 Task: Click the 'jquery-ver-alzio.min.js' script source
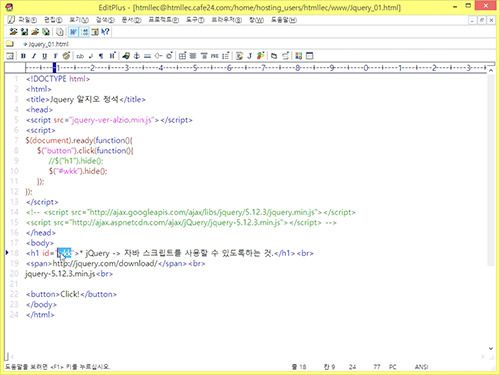pos(112,120)
